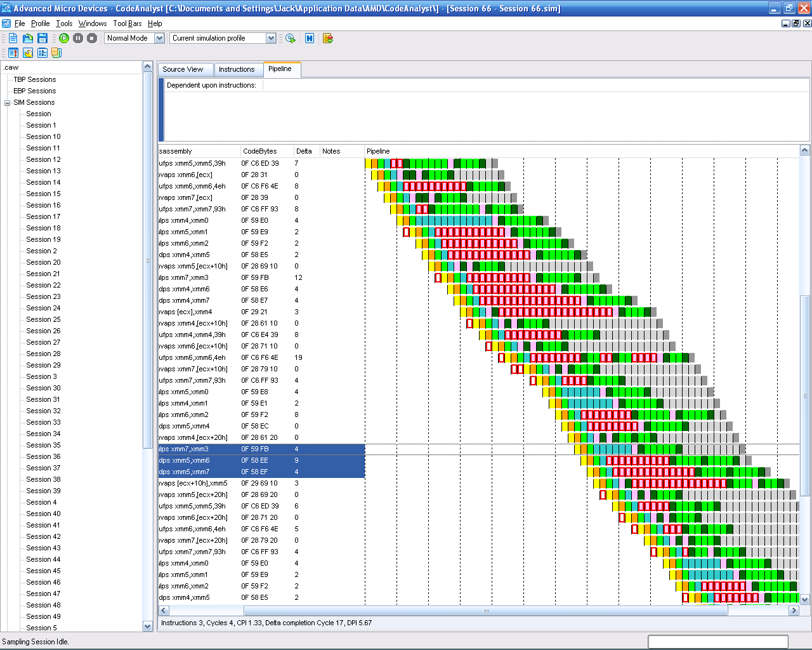Click the New project icon
Screen dimensions: 812x650
click(x=13, y=38)
